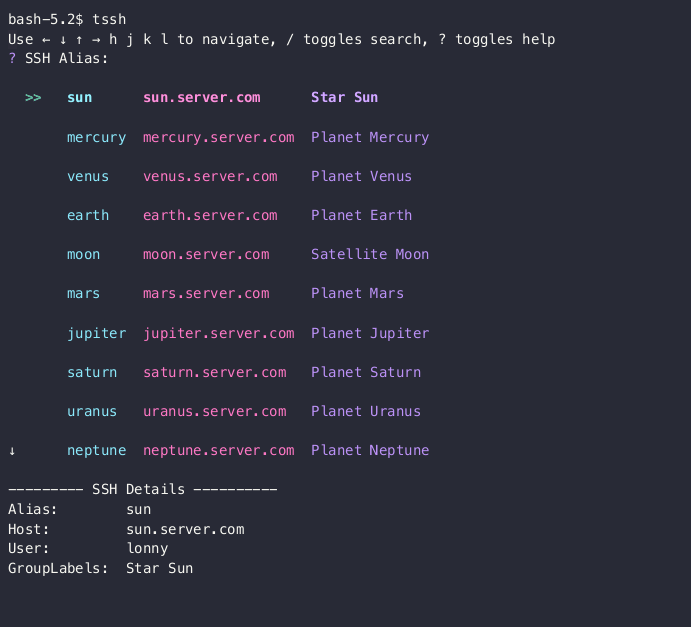
Task: Click the purple question mark prompt icon
Action: [12, 59]
